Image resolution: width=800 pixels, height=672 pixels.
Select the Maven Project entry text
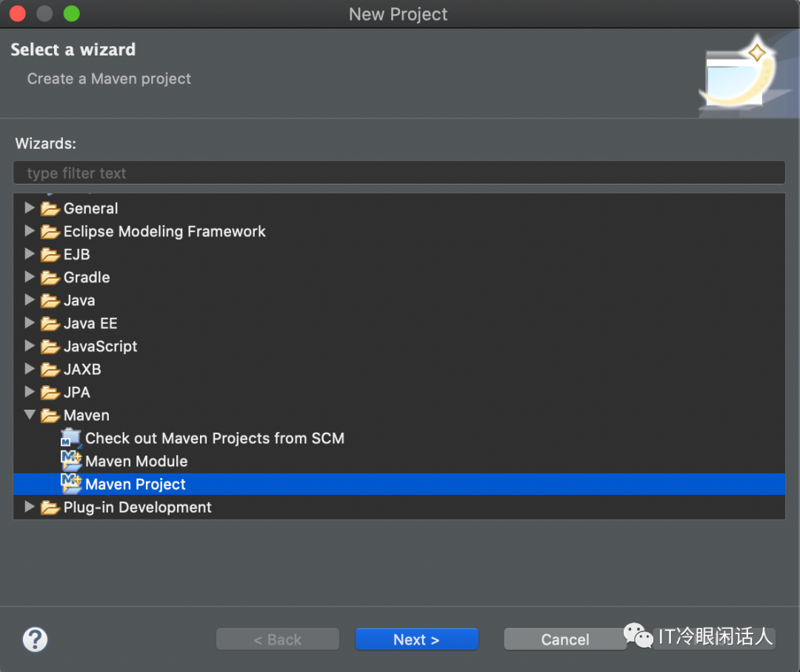136,485
